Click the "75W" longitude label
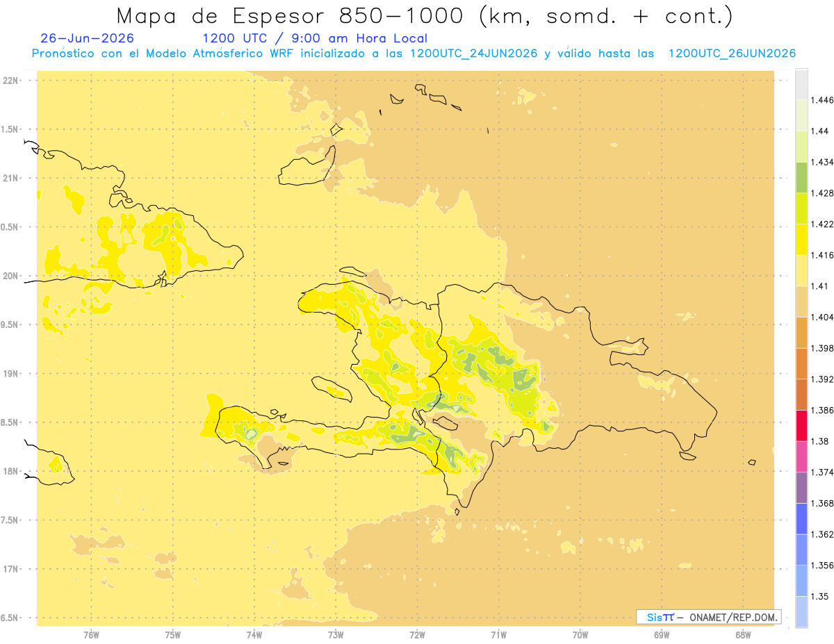 pyautogui.click(x=172, y=635)
